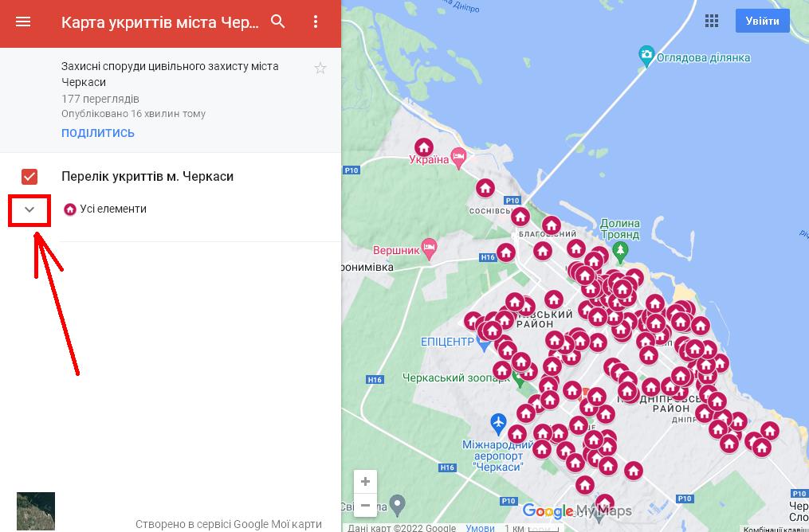Expand the Усі елементи list chevron

point(29,209)
